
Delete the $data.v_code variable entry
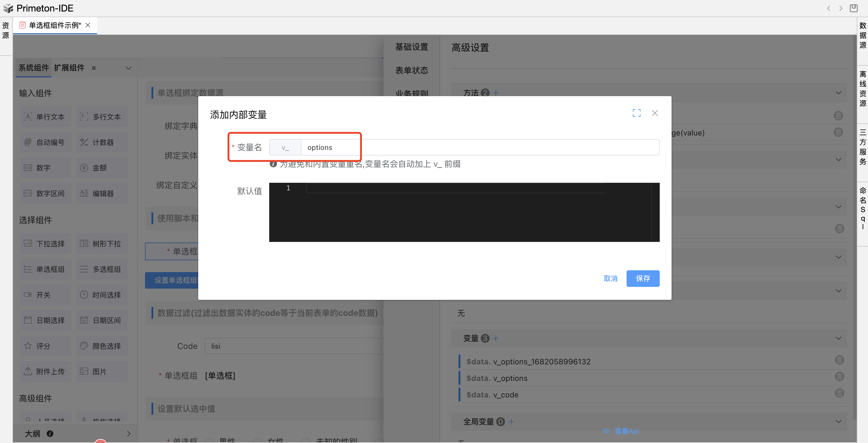click(839, 393)
